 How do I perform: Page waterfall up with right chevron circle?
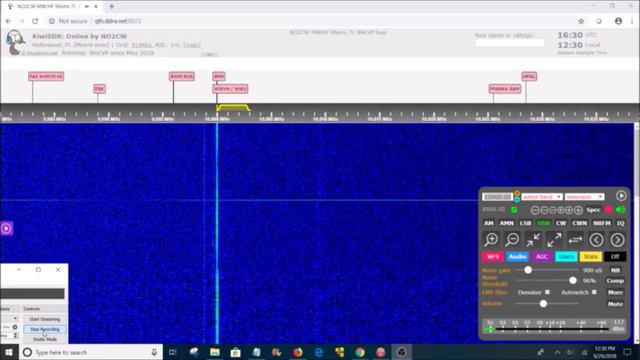point(617,240)
